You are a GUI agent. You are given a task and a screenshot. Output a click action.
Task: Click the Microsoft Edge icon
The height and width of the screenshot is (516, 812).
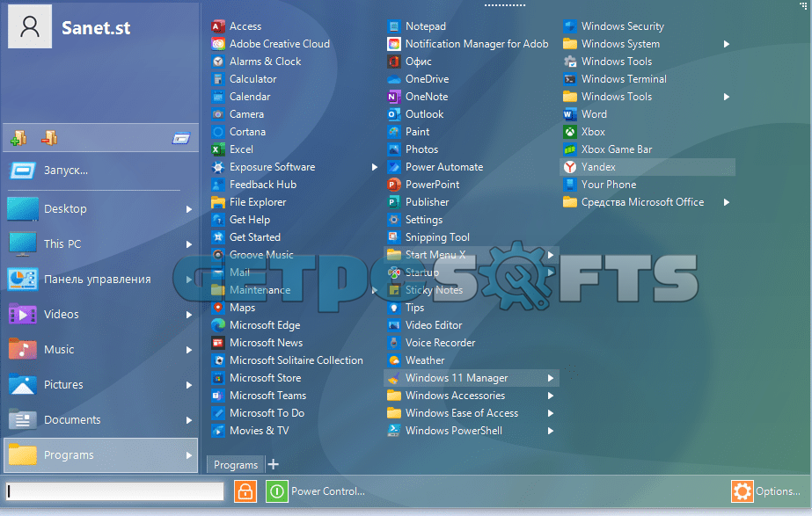pyautogui.click(x=218, y=325)
